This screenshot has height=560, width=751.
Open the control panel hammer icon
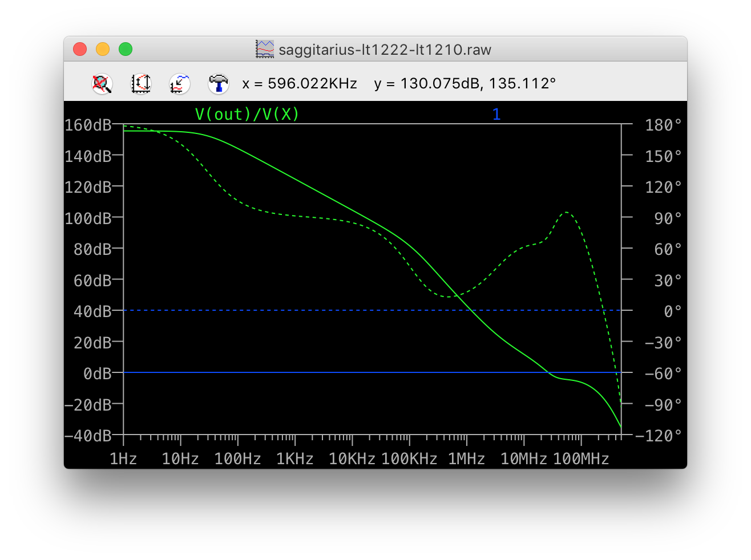tap(218, 84)
